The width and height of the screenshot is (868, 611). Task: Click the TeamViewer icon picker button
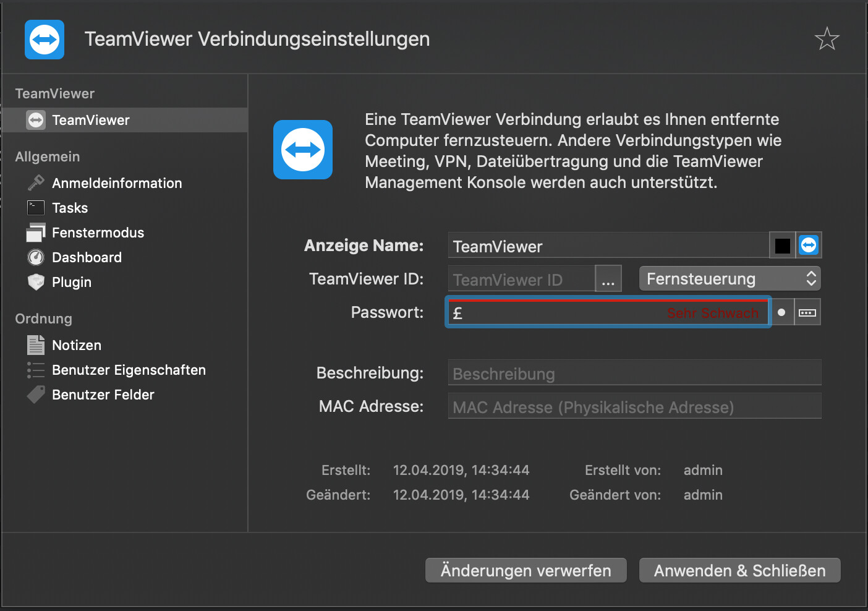coord(809,246)
